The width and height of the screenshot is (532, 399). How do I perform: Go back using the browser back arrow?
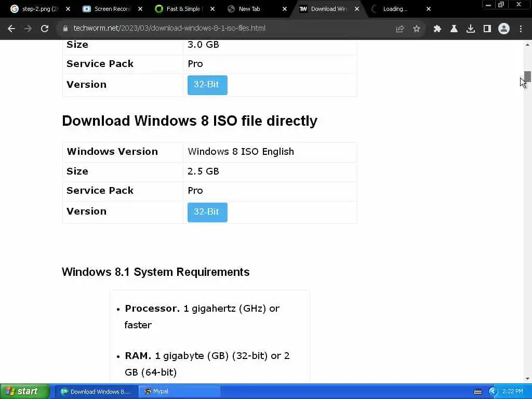pos(11,29)
